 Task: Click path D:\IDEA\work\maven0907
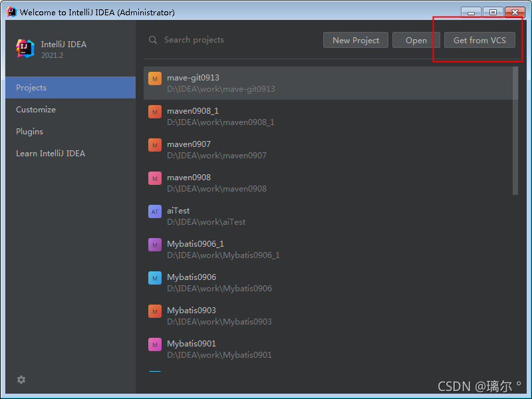click(x=217, y=156)
